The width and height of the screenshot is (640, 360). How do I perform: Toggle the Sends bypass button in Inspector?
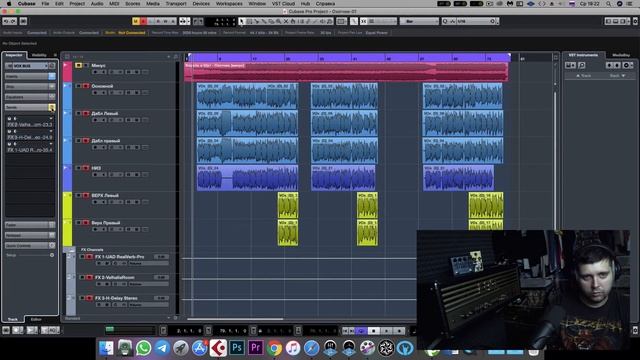[52, 107]
